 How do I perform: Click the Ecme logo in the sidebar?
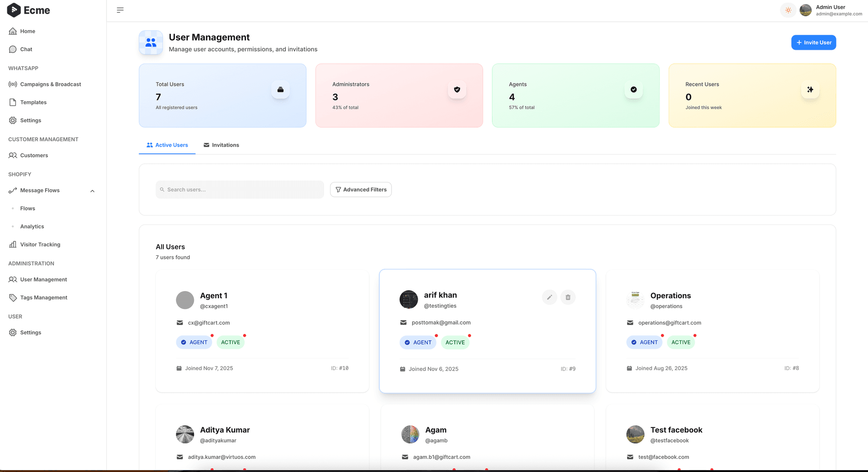[28, 10]
